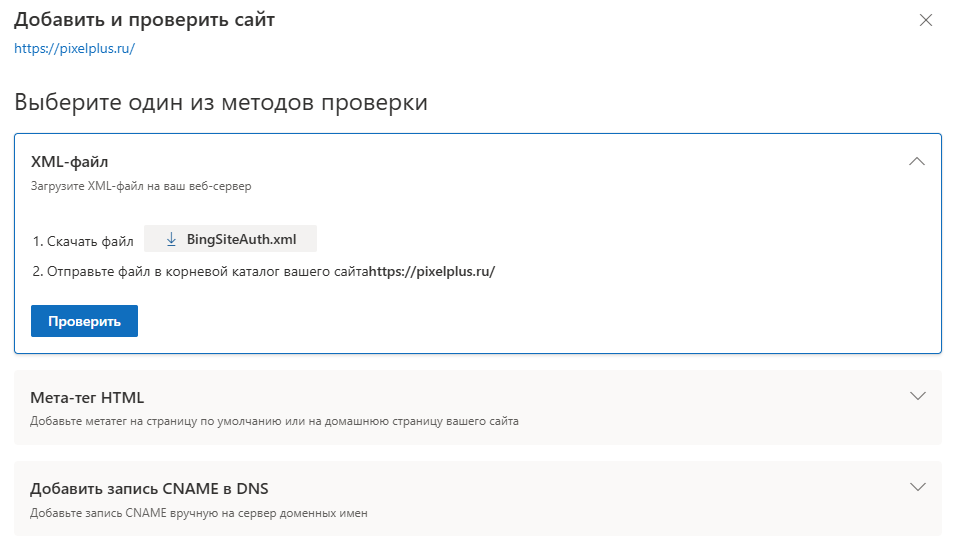Collapse the XML-файл section chevron
Screen dimensions: 954x551
917,162
